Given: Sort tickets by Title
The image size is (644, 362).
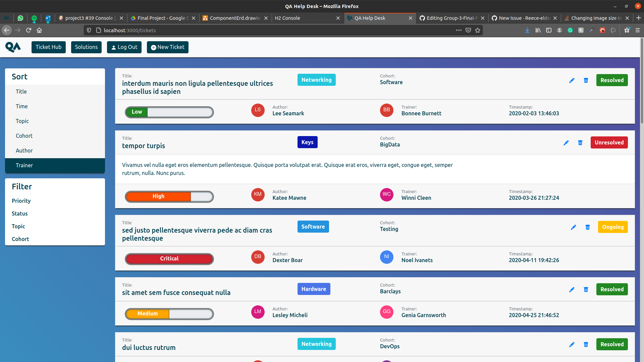Looking at the screenshot, I should tap(55, 92).
